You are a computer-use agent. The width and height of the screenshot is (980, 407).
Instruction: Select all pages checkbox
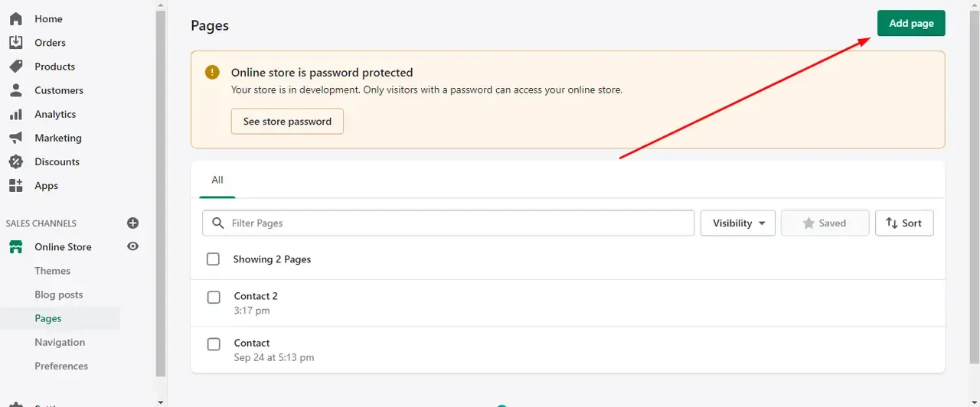tap(213, 259)
